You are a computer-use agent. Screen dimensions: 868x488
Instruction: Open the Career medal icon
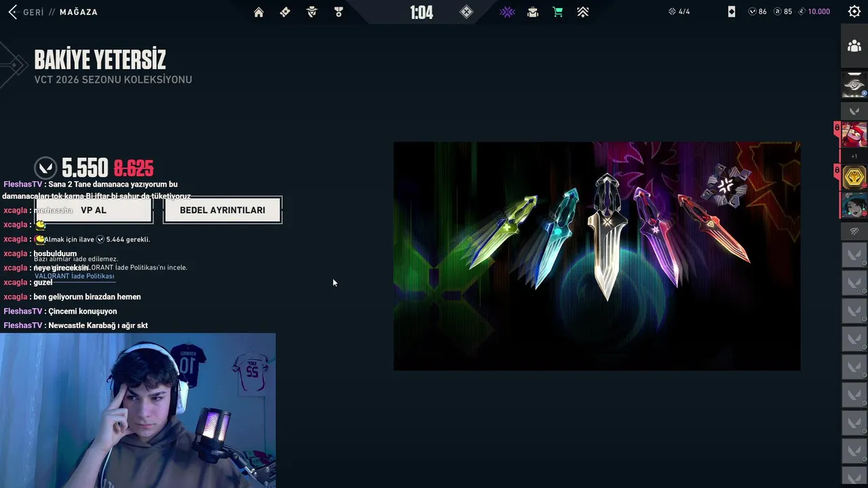[338, 12]
